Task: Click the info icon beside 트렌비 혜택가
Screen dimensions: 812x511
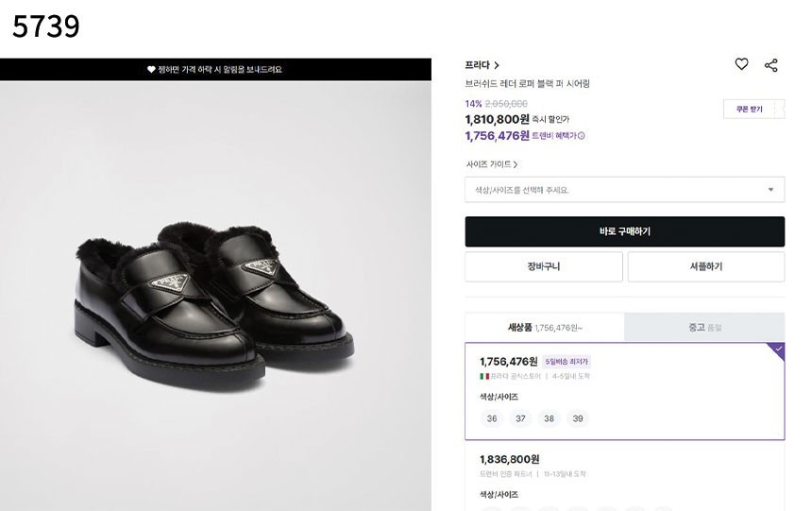Action: pos(582,136)
